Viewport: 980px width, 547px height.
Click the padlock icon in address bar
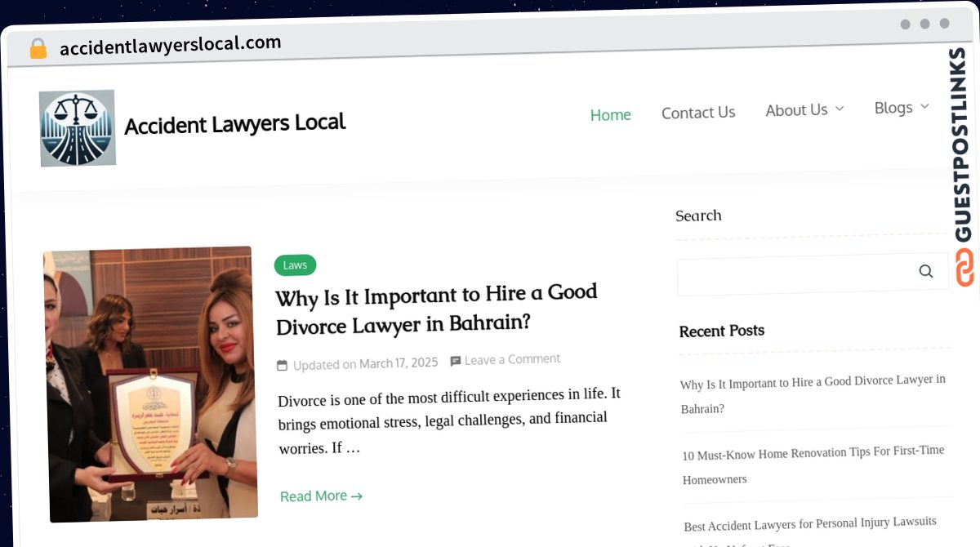pyautogui.click(x=38, y=48)
